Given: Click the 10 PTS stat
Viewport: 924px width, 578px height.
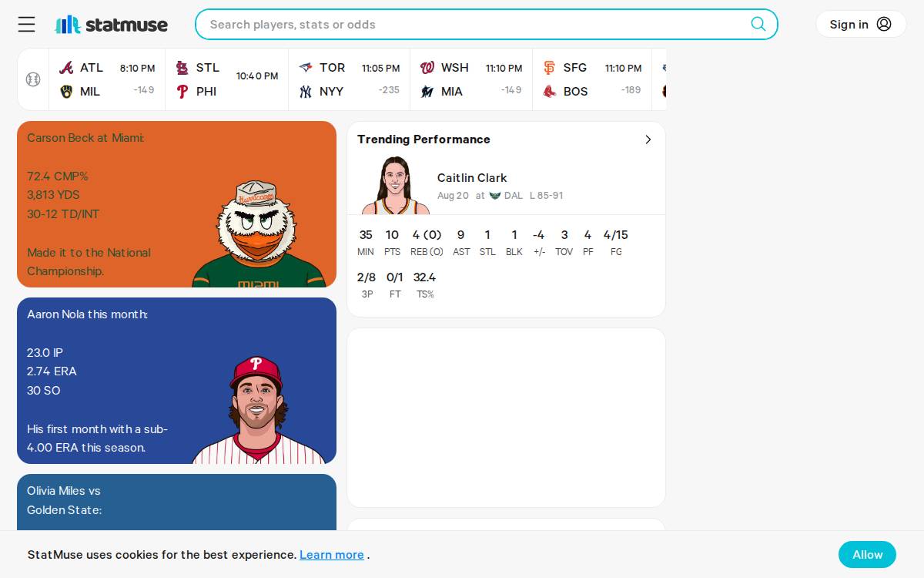Looking at the screenshot, I should (392, 242).
